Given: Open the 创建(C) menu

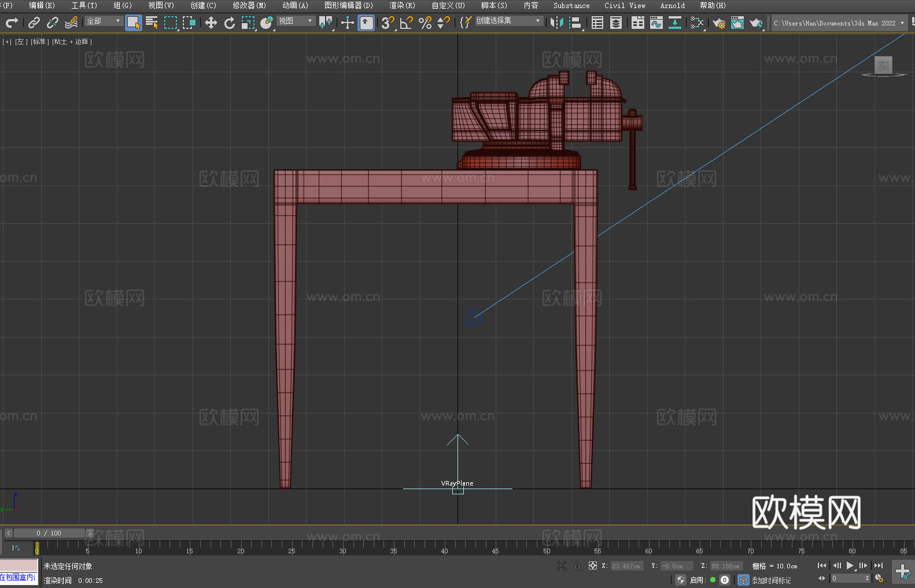Looking at the screenshot, I should tap(203, 5).
